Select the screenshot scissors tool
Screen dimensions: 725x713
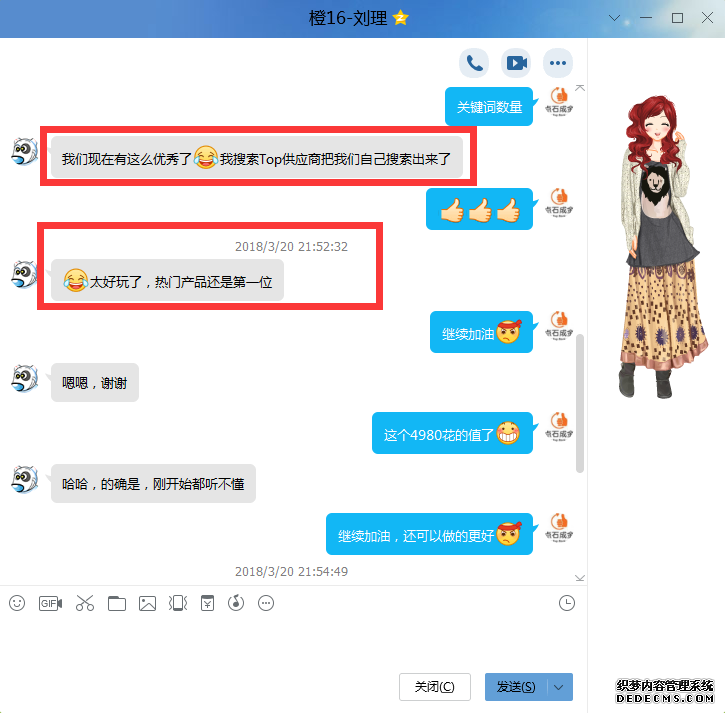(x=85, y=603)
